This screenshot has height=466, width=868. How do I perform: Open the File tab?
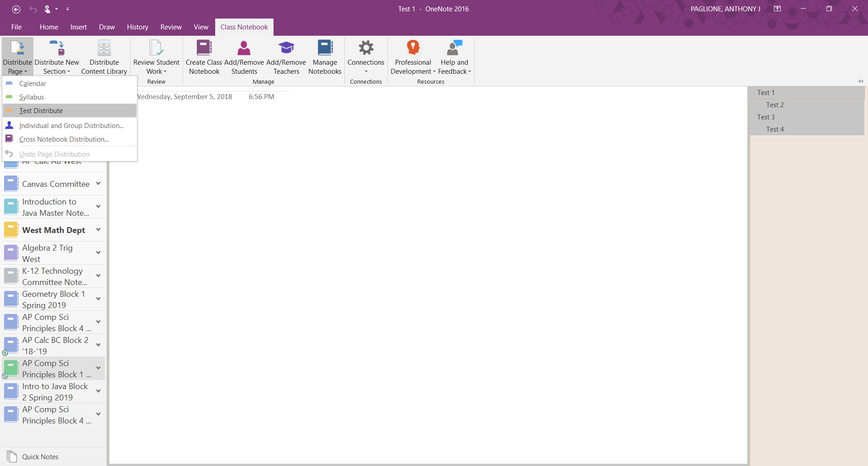[16, 27]
